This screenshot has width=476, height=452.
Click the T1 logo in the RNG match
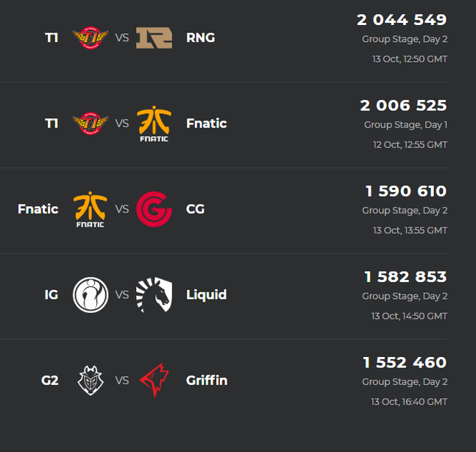90,38
